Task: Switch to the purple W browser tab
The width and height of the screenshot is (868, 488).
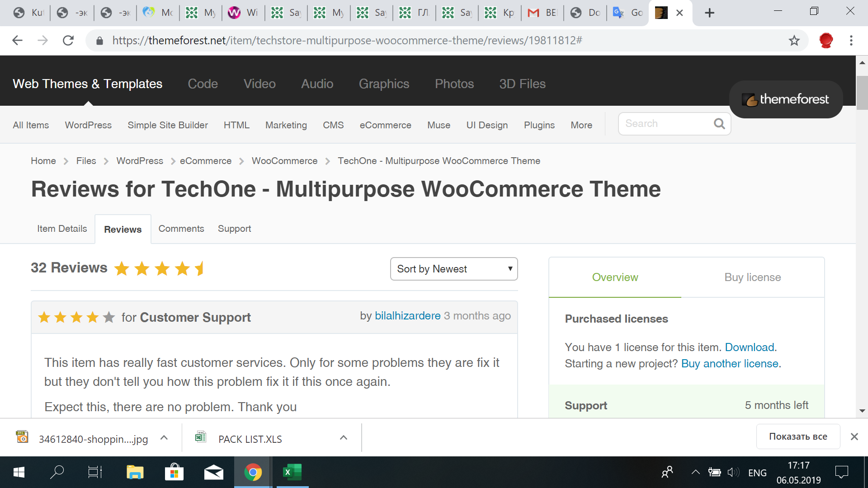Action: (x=243, y=13)
